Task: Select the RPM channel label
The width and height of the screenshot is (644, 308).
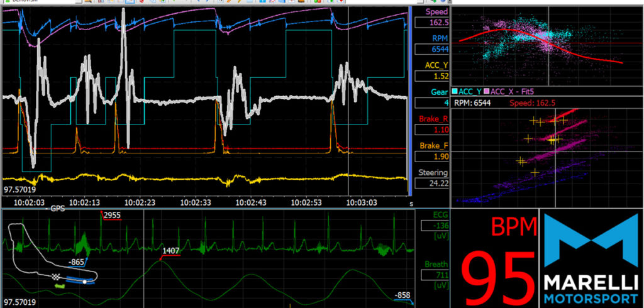Action: [439, 37]
